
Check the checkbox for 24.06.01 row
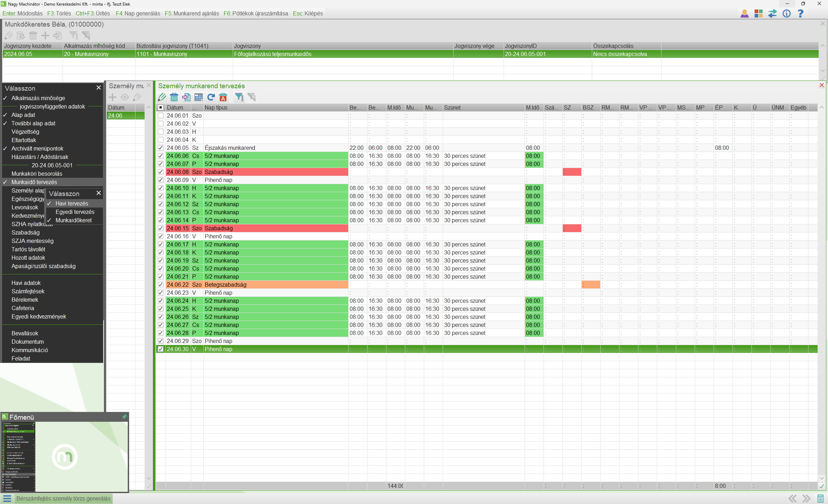(161, 115)
